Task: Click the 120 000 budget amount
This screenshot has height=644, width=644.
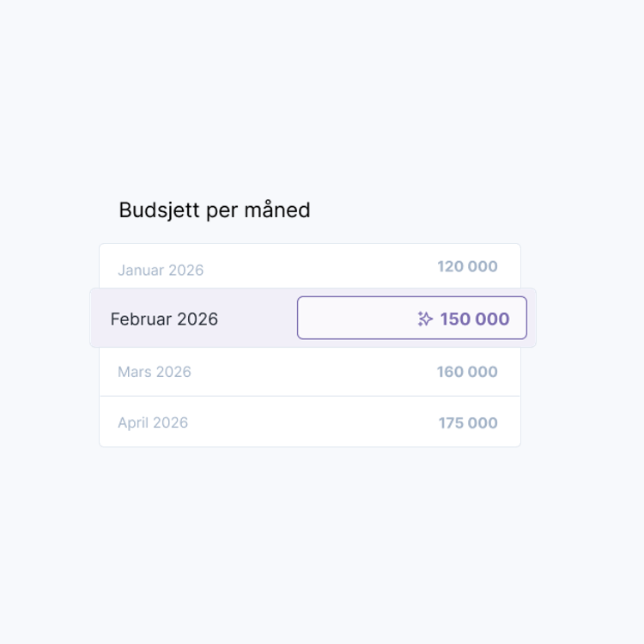Action: [x=467, y=267]
